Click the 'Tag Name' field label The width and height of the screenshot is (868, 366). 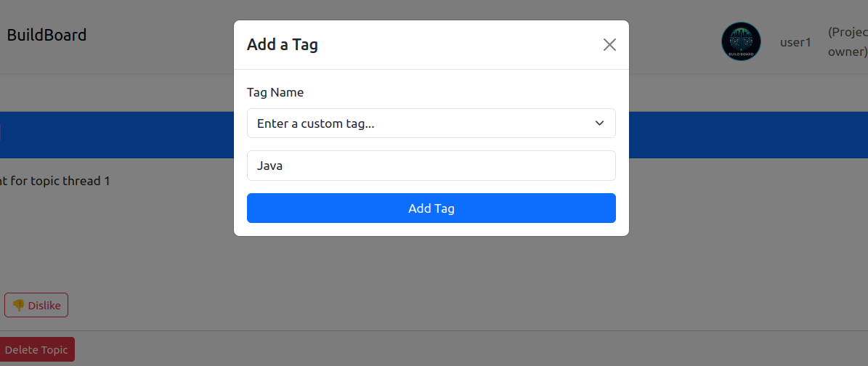coord(275,92)
